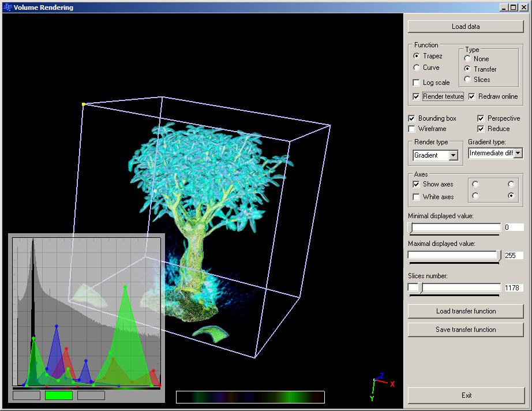532x411 pixels.
Task: Click the green Y axis label
Action: (372, 398)
